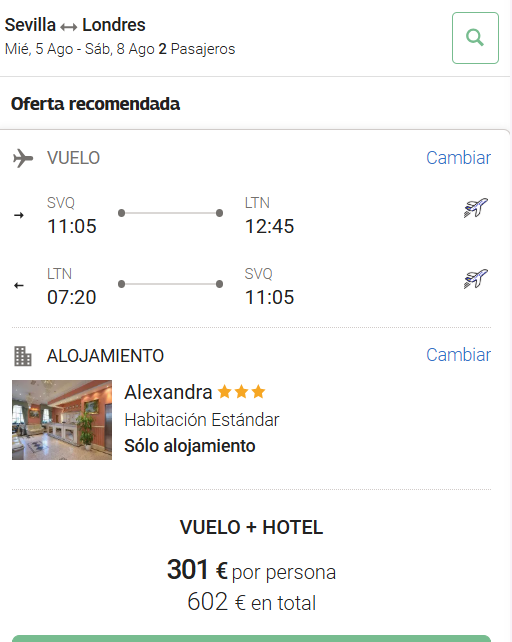Click the travel dates and passengers summary

pos(120,49)
